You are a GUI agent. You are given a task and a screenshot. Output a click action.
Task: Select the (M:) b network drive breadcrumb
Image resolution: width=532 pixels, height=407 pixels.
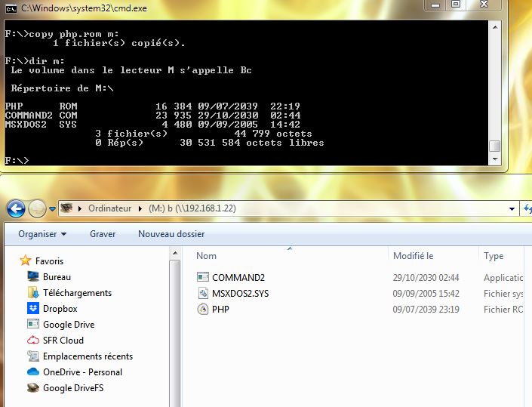coord(192,208)
